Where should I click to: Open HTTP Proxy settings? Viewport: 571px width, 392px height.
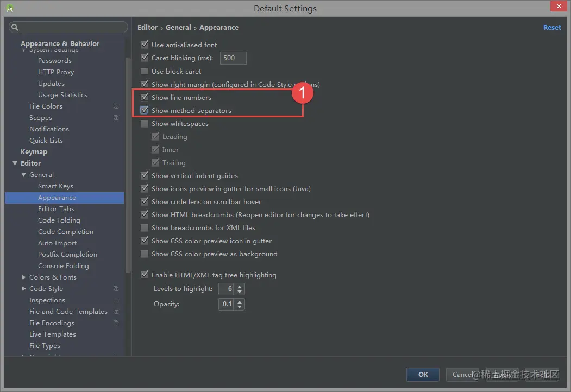tap(56, 72)
